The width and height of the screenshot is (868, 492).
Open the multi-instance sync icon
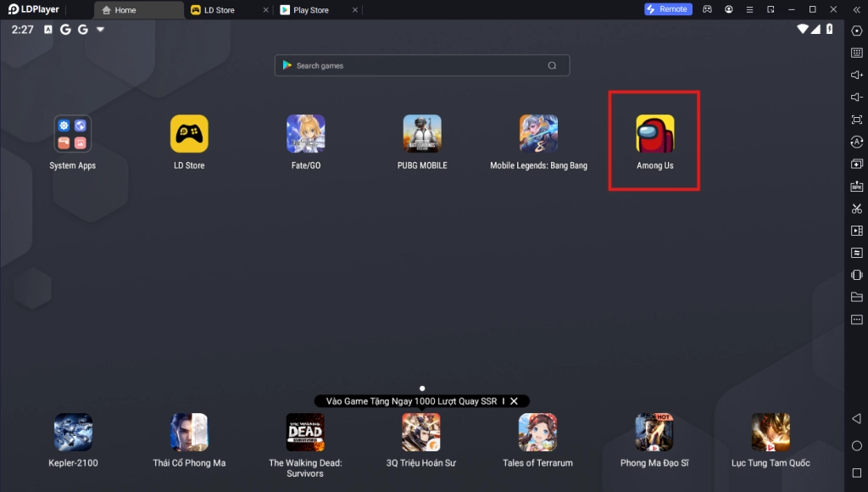click(856, 164)
